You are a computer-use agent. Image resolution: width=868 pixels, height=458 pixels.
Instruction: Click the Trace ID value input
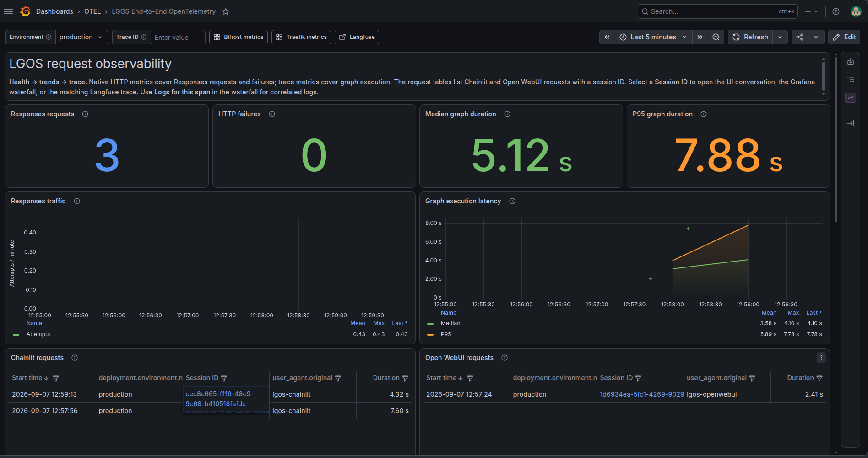coord(178,37)
